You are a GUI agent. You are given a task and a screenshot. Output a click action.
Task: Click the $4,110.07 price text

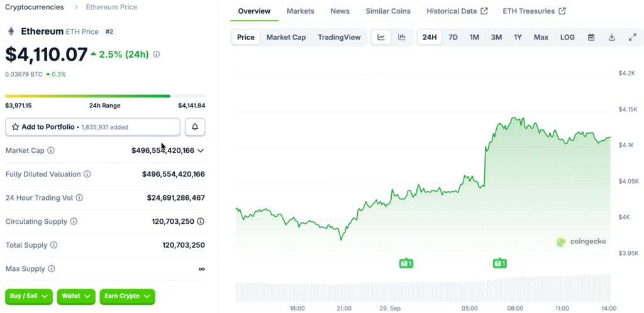point(47,54)
